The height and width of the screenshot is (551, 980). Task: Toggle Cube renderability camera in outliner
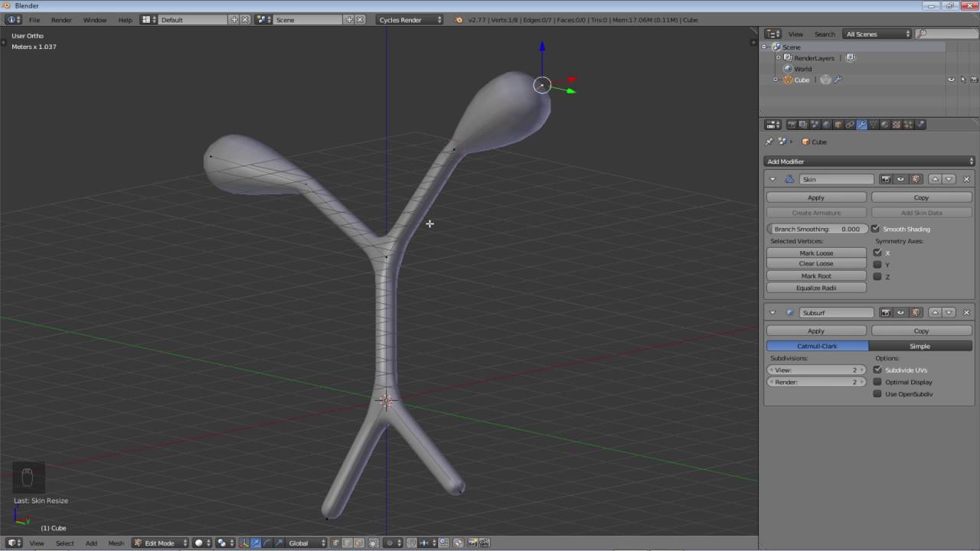pyautogui.click(x=974, y=80)
